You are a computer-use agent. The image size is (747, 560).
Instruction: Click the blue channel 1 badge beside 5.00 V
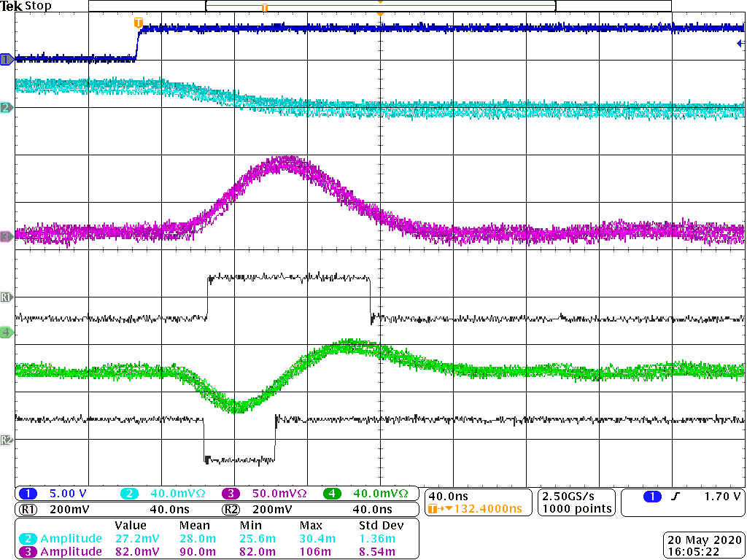pos(28,494)
